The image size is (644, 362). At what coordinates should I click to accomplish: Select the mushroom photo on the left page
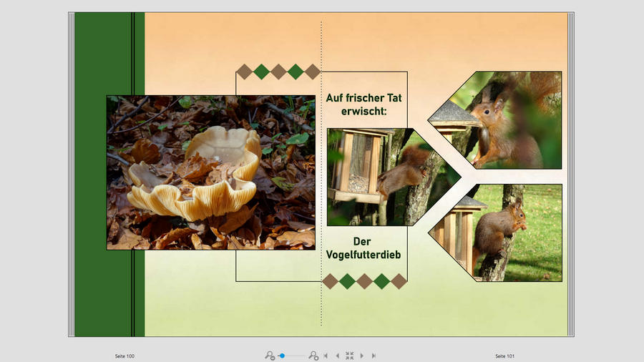pyautogui.click(x=210, y=172)
